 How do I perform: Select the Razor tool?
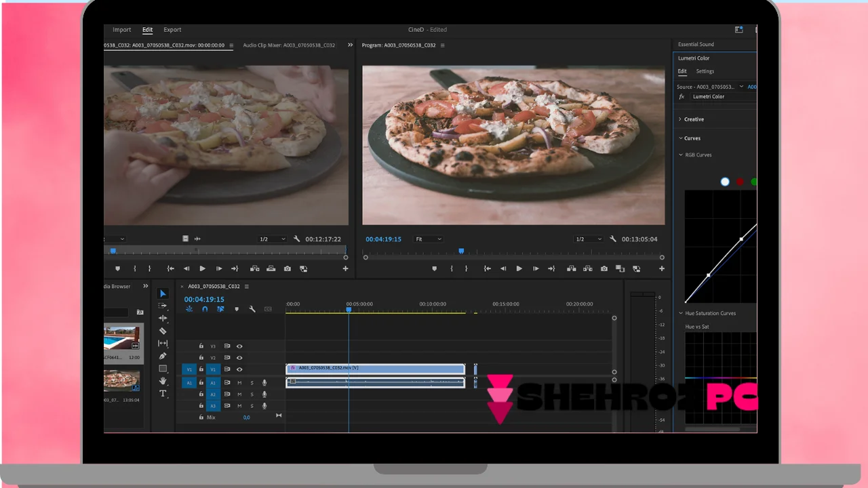pos(163,331)
